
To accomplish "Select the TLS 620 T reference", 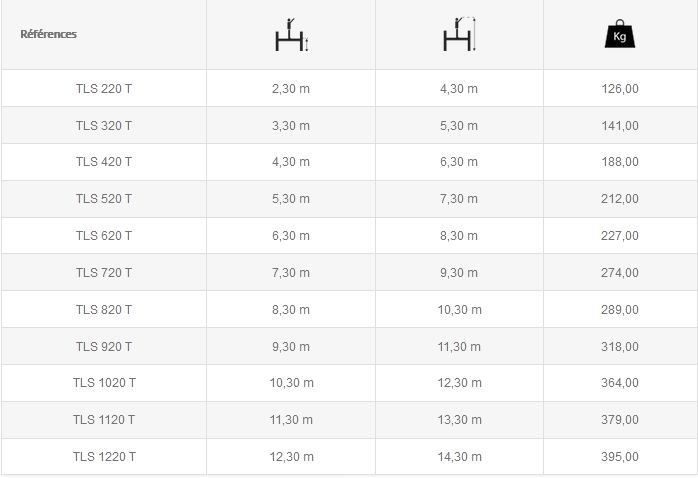I will pos(104,236).
